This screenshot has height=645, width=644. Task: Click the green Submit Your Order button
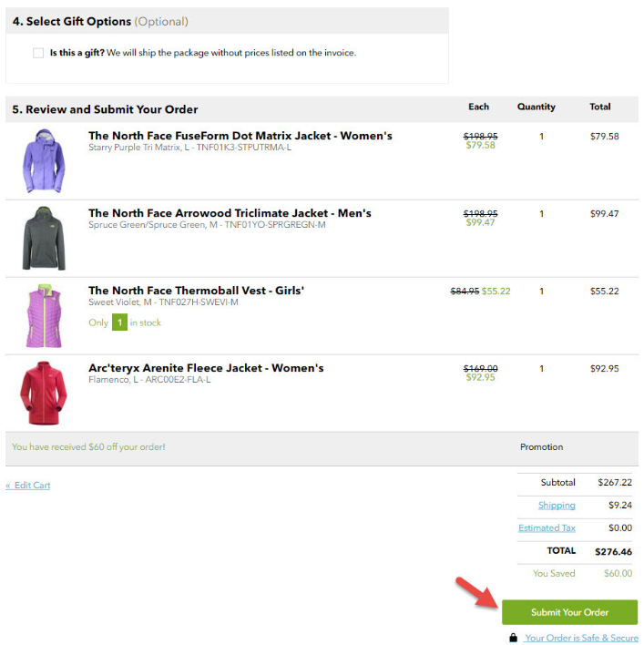[x=569, y=612]
